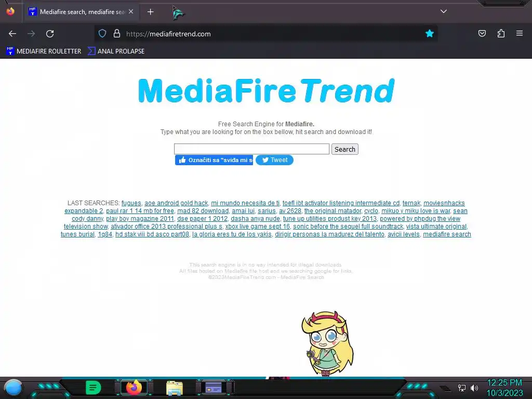Open a new tab with plus button
This screenshot has height=399, width=532.
pyautogui.click(x=151, y=12)
